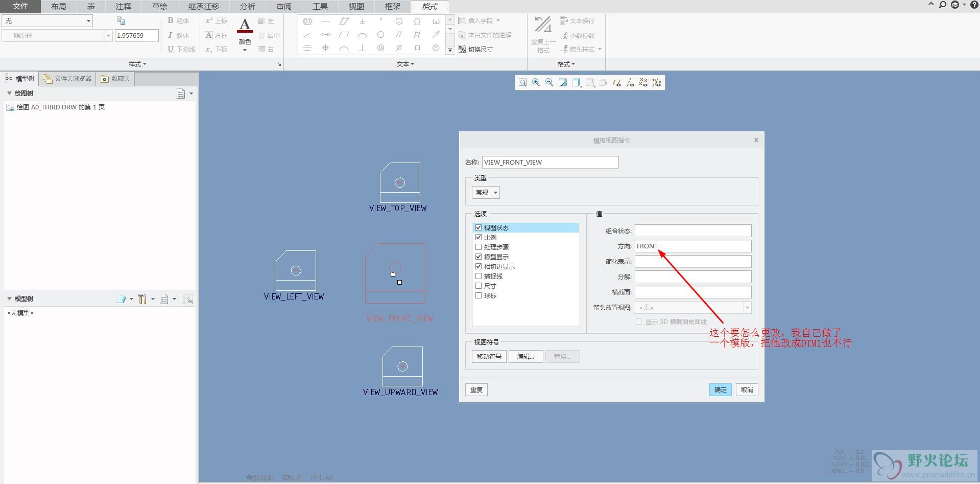The height and width of the screenshot is (484, 980).
Task: Insert the ST symbol from the palette
Action: pos(307,21)
